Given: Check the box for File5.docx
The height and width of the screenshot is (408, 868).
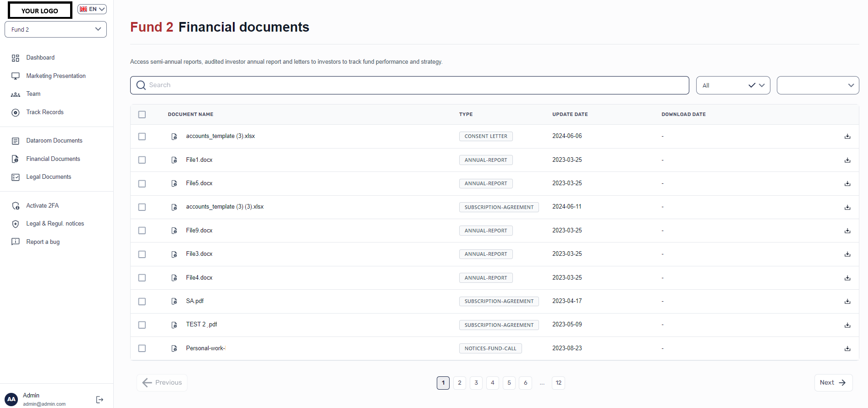Looking at the screenshot, I should click(x=142, y=183).
